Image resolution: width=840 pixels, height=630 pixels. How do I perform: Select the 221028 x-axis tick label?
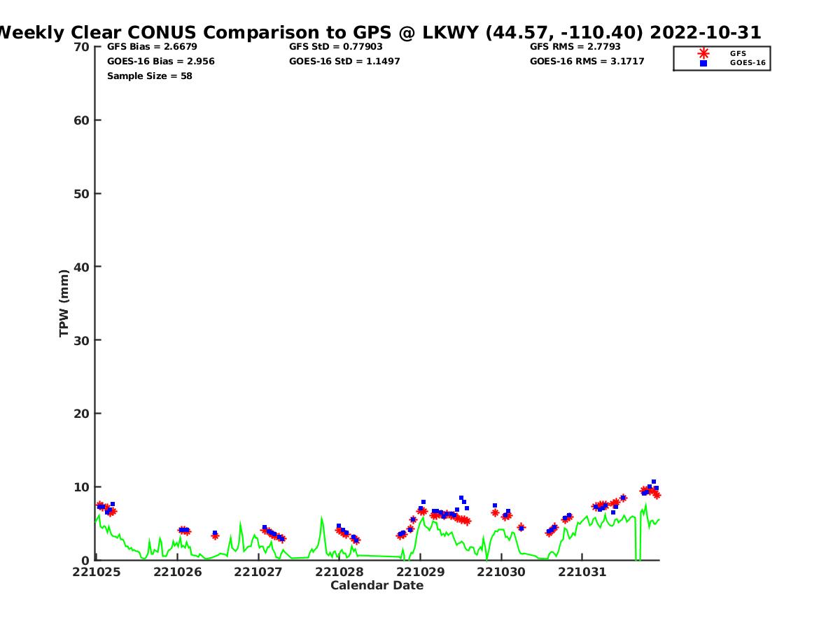339,572
